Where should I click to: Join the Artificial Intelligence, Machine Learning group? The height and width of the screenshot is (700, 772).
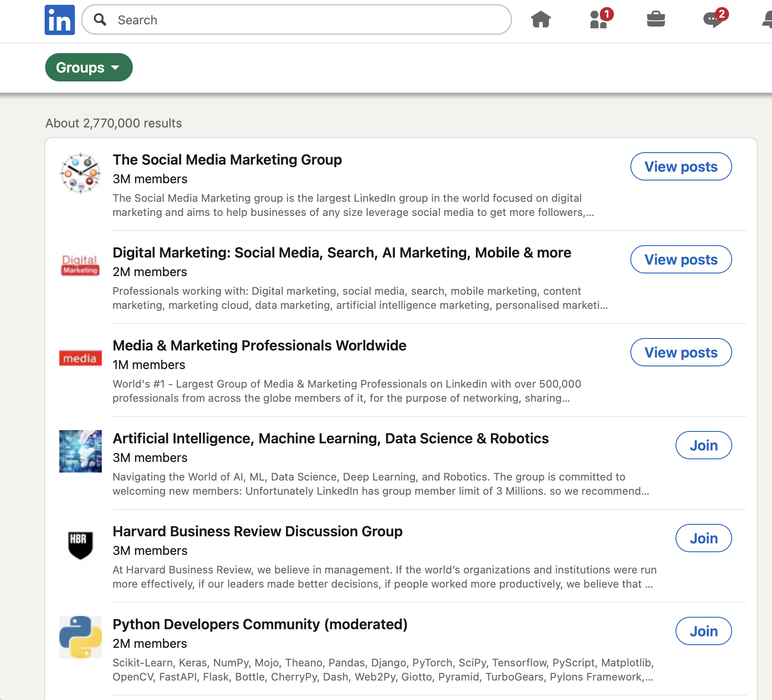pos(703,445)
